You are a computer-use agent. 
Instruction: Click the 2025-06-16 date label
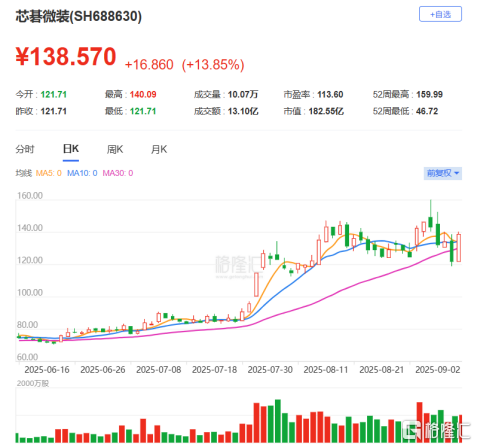pos(47,370)
